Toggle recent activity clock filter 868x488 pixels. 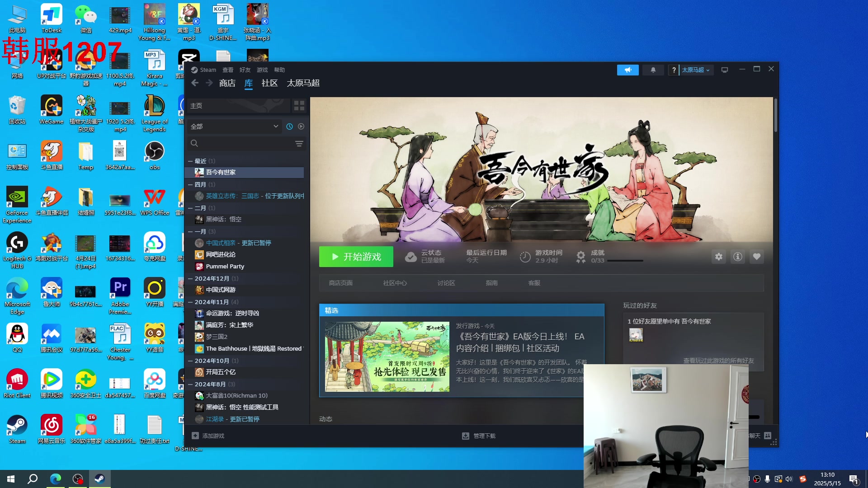(289, 127)
